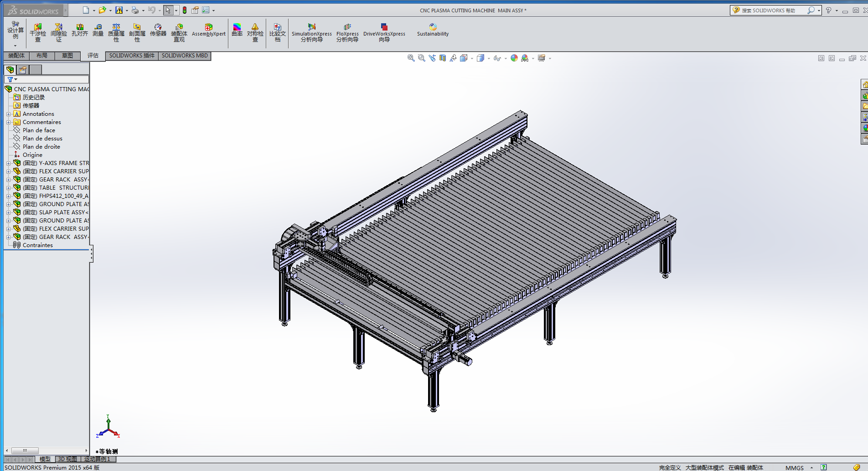Toggle the Select cursor tool
The image size is (868, 471).
(x=168, y=10)
